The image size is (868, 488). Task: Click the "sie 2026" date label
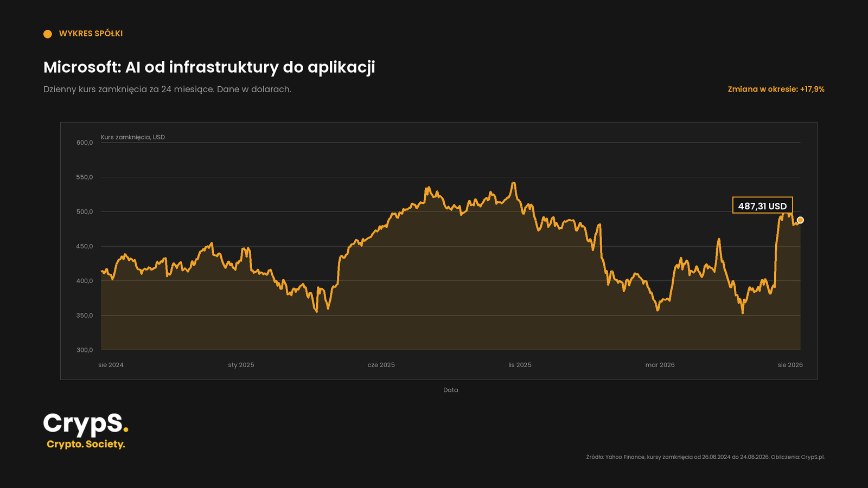(790, 365)
